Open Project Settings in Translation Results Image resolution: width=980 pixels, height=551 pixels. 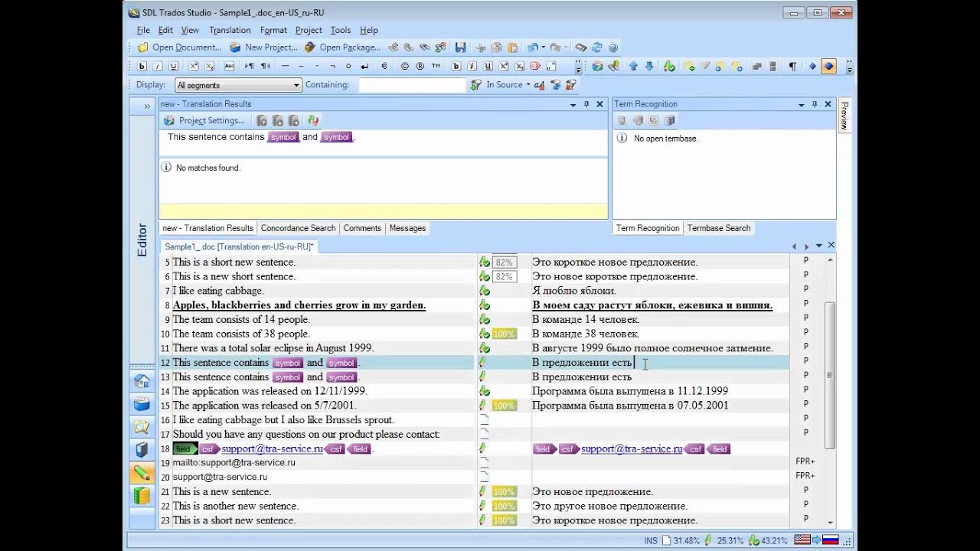[204, 120]
